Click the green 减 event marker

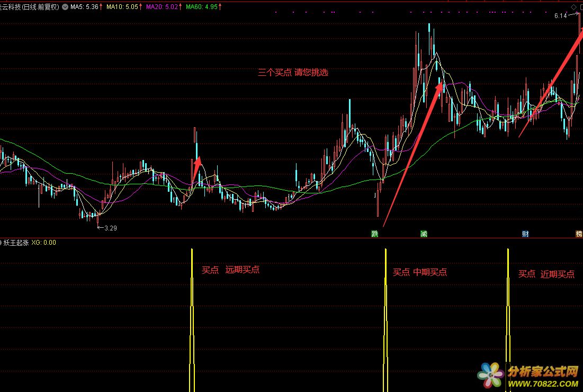tap(424, 234)
